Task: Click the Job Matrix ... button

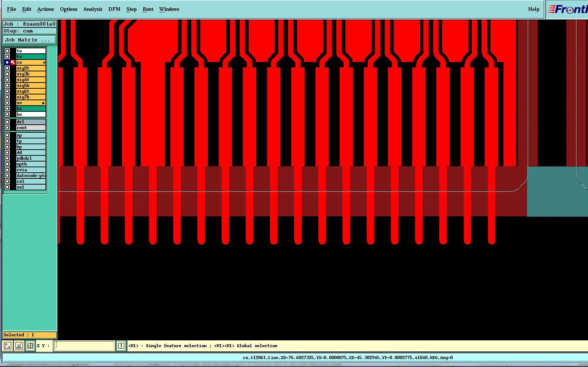Action: click(30, 40)
